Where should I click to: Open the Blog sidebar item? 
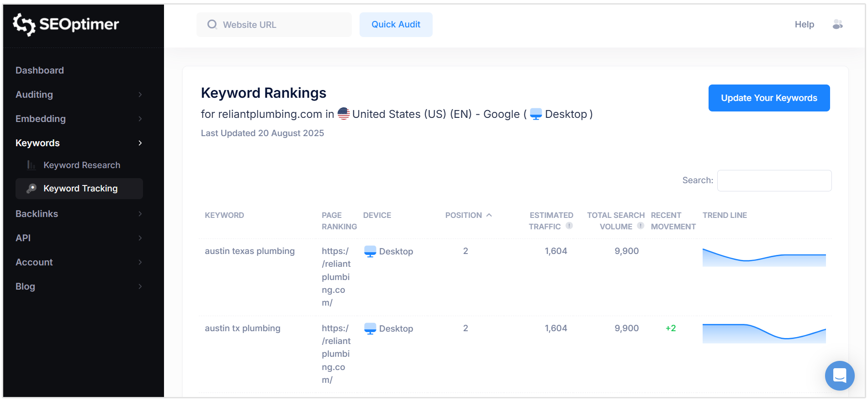pyautogui.click(x=25, y=286)
